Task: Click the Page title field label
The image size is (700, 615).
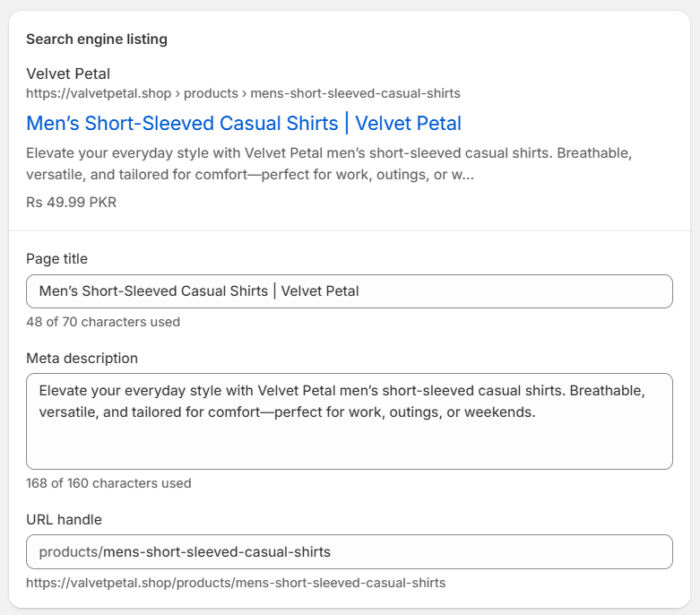Action: (56, 259)
